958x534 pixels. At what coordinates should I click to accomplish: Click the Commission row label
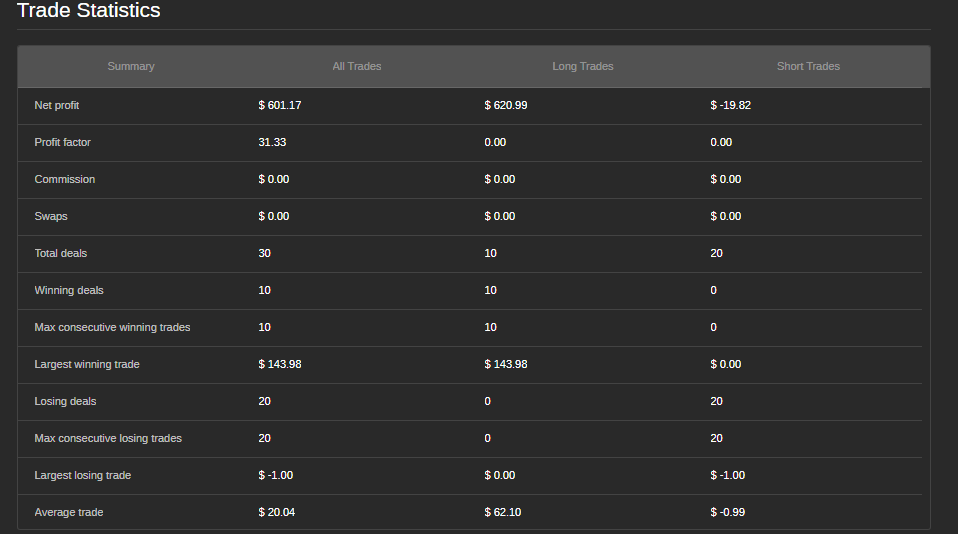coord(65,179)
